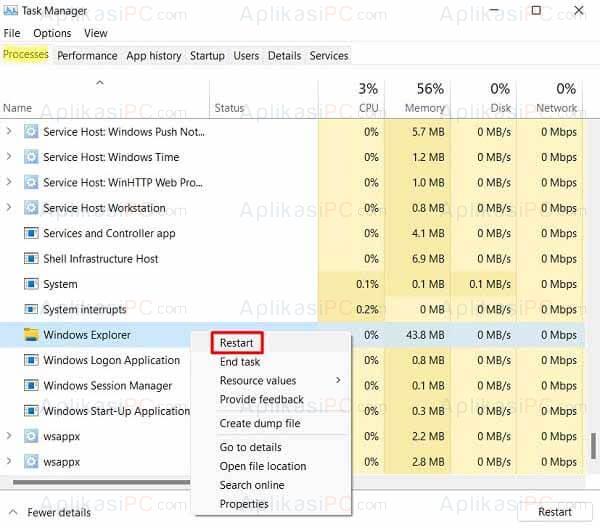Screen dimensions: 600x528
Task: Click the vertical scrollbar thumb
Action: coord(593,446)
